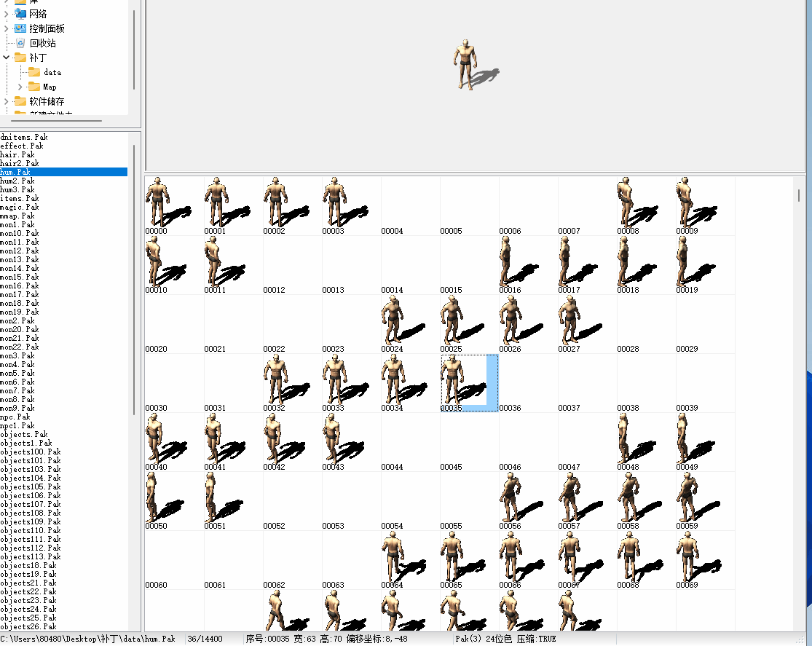Open npc.Pak in the file list
Image resolution: width=812 pixels, height=646 pixels.
click(15, 417)
